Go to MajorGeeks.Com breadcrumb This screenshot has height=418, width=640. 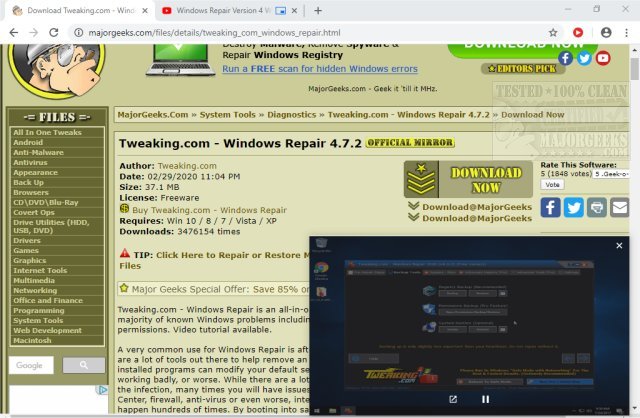click(x=153, y=115)
